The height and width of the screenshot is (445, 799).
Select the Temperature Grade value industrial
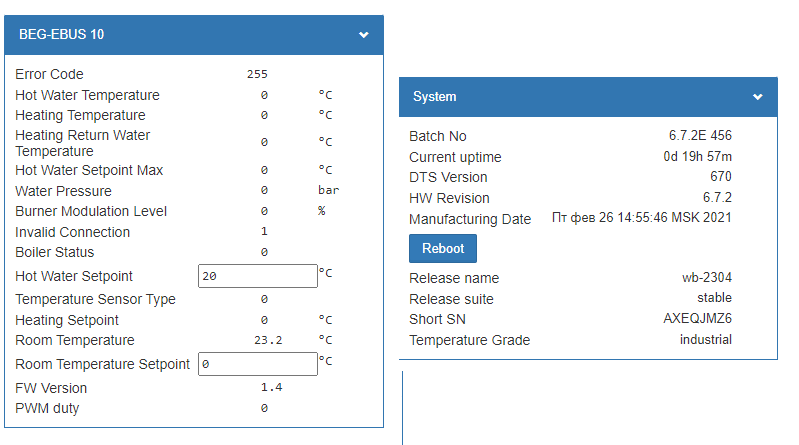[705, 340]
